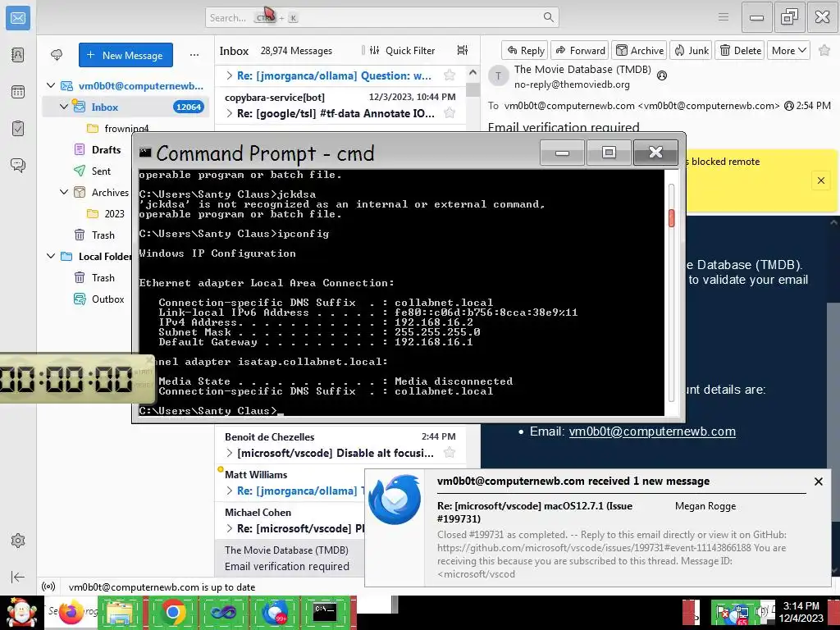840x630 pixels.
Task: Switch to Thunderbird via taskbar icon
Action: pyautogui.click(x=274, y=613)
